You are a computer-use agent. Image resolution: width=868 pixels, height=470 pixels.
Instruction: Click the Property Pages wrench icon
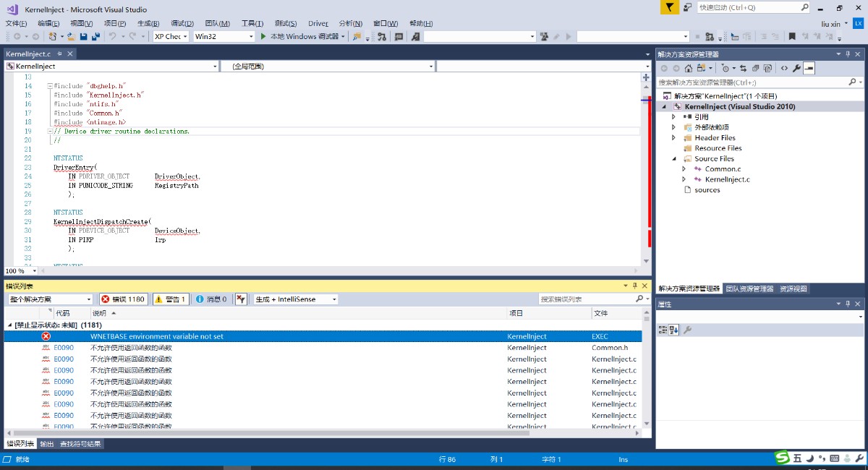[688, 330]
